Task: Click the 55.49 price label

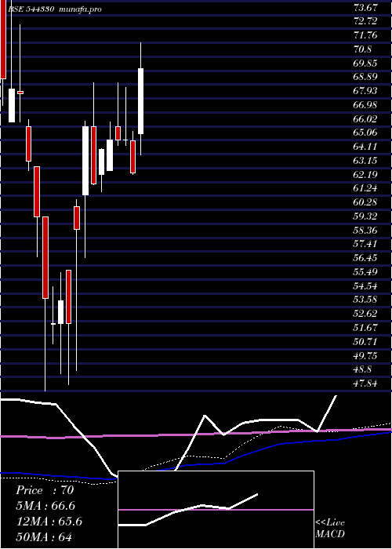Action: pos(365,271)
